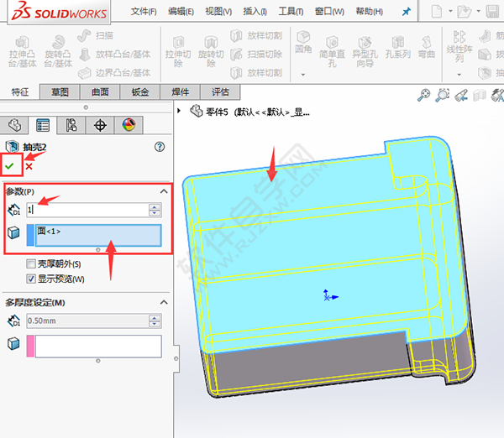Image resolution: width=504 pixels, height=438 pixels.
Task: Click the SOLIDWORKS logo
Action: pos(59,12)
